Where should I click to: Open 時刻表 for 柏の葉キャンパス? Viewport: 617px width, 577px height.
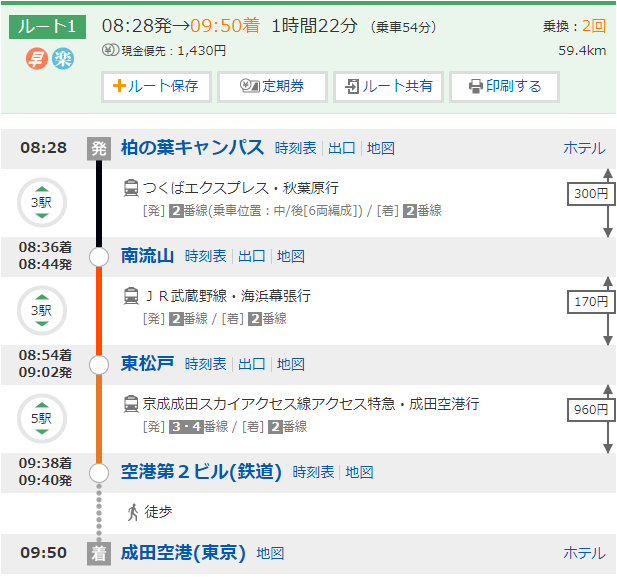296,148
